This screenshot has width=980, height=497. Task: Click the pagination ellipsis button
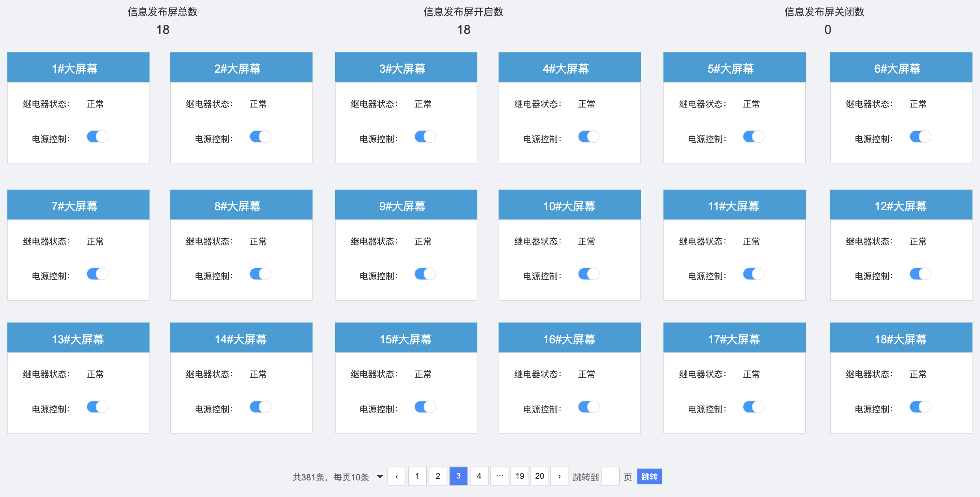tap(499, 476)
